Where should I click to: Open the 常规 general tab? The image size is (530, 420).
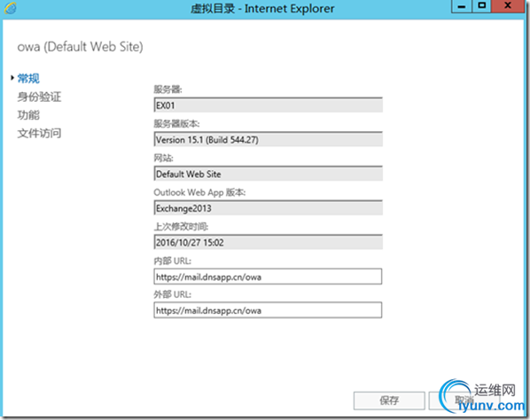pos(28,78)
